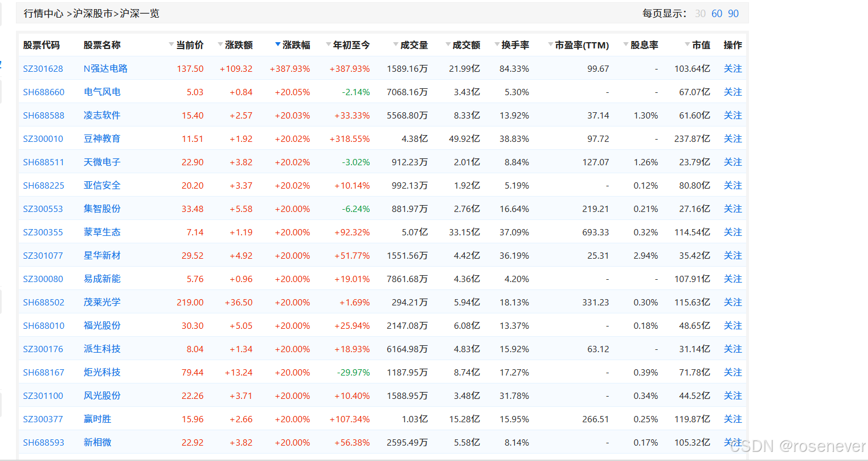Click 关注 for 豆神教育
This screenshot has width=868, height=461.
tap(732, 138)
